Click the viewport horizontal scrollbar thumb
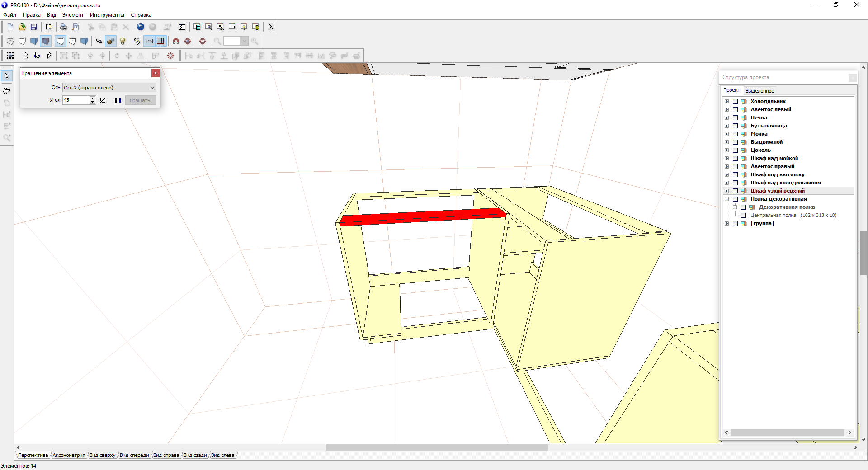The width and height of the screenshot is (868, 470). [437, 447]
